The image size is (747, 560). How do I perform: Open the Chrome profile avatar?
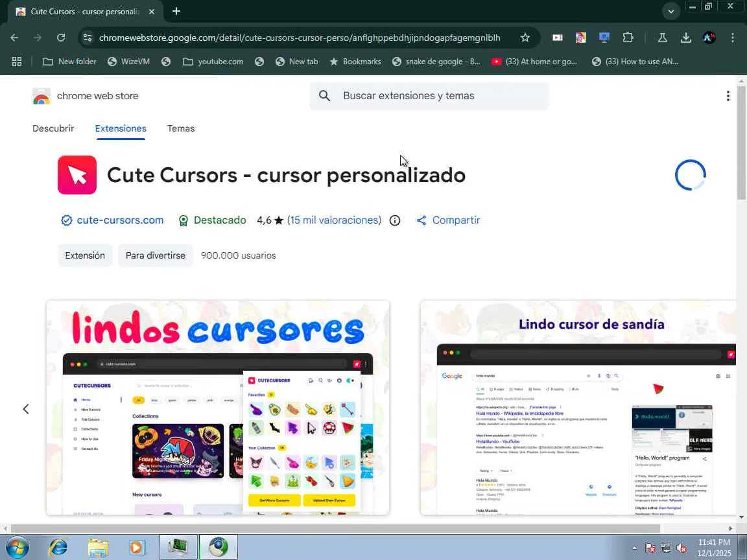pyautogui.click(x=709, y=38)
